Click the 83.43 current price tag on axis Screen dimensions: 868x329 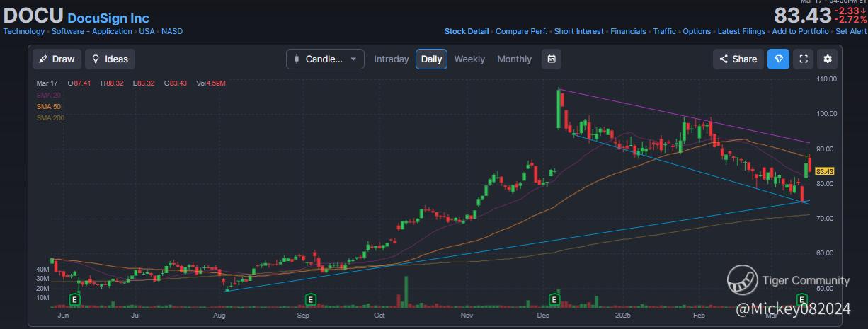point(824,171)
